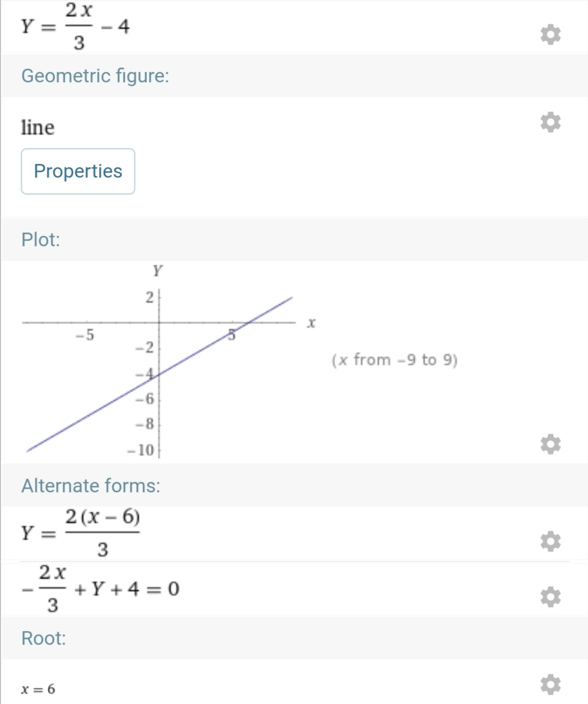Open gear options for the input equation
The height and width of the screenshot is (704, 588).
tap(550, 34)
